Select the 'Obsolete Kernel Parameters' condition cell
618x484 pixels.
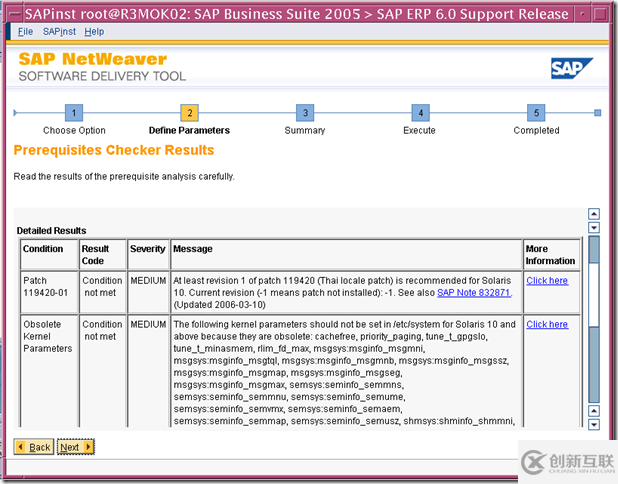(x=50, y=370)
